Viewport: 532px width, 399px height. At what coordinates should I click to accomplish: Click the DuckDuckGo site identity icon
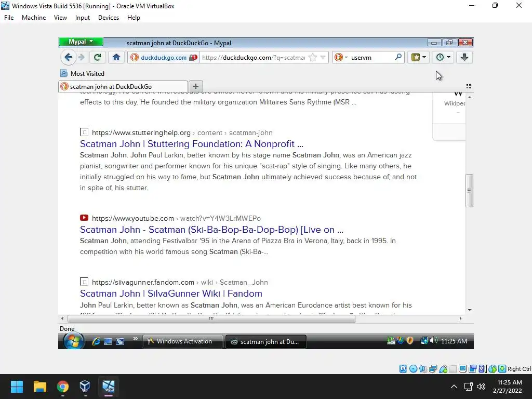(x=135, y=57)
